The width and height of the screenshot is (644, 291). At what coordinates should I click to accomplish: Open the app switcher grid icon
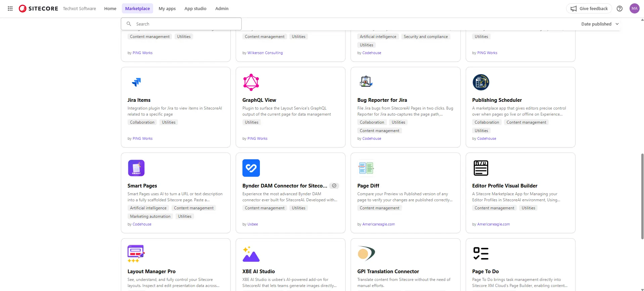coord(10,8)
